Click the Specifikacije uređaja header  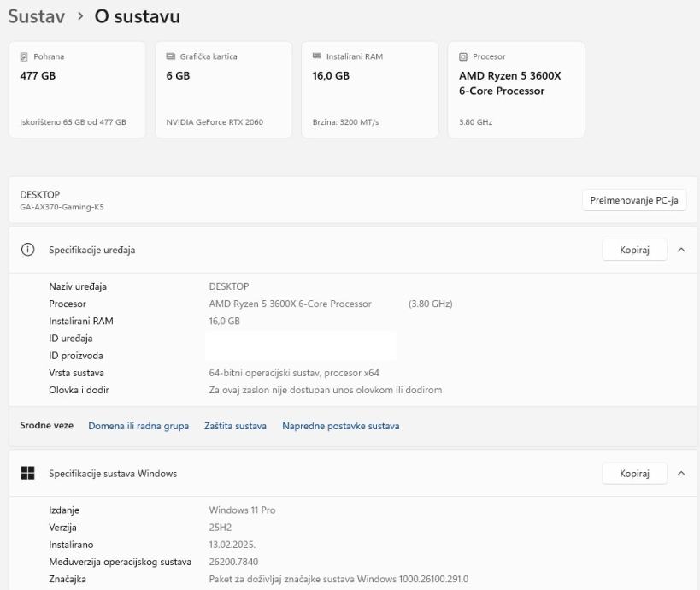pyautogui.click(x=92, y=251)
